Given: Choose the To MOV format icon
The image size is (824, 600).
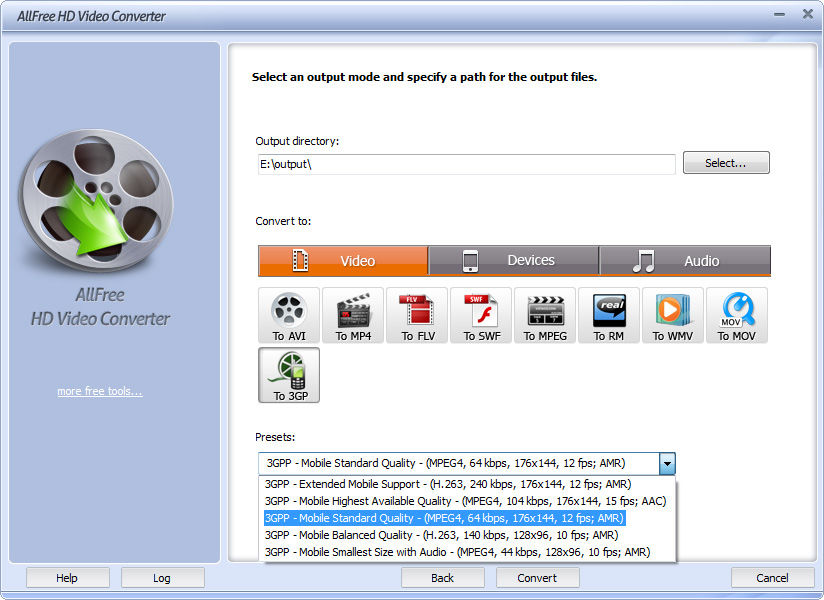Looking at the screenshot, I should click(737, 315).
